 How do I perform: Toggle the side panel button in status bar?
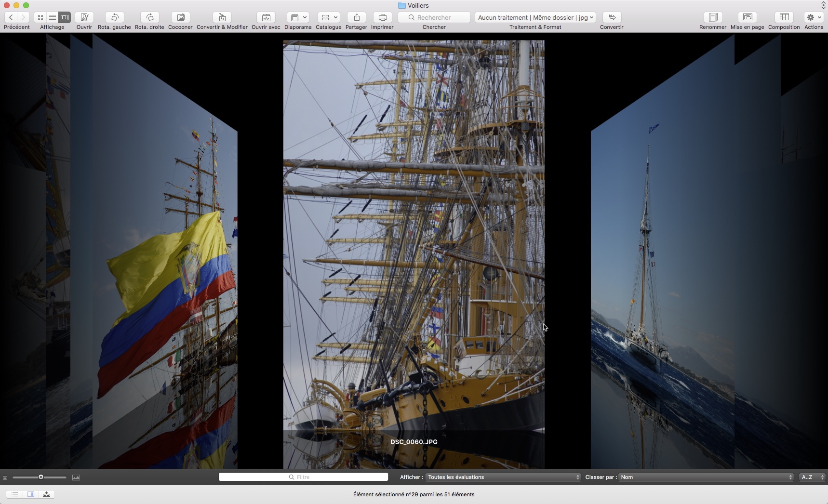(31, 494)
